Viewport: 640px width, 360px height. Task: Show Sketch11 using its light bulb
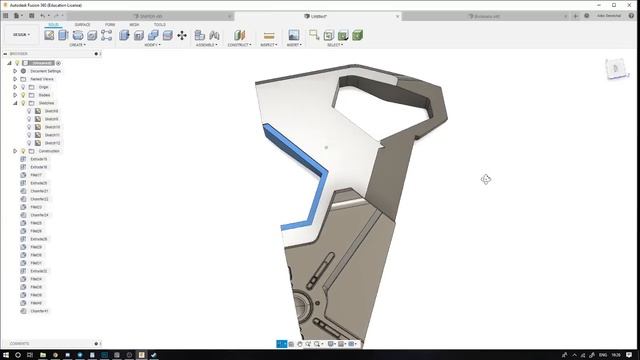[29, 135]
